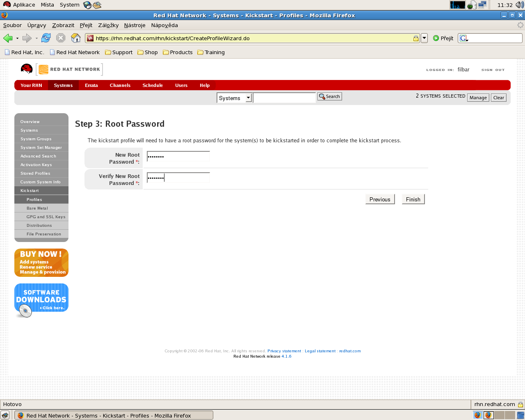
Task: Open GPG and SSL Keys sidebar link
Action: (x=41, y=217)
